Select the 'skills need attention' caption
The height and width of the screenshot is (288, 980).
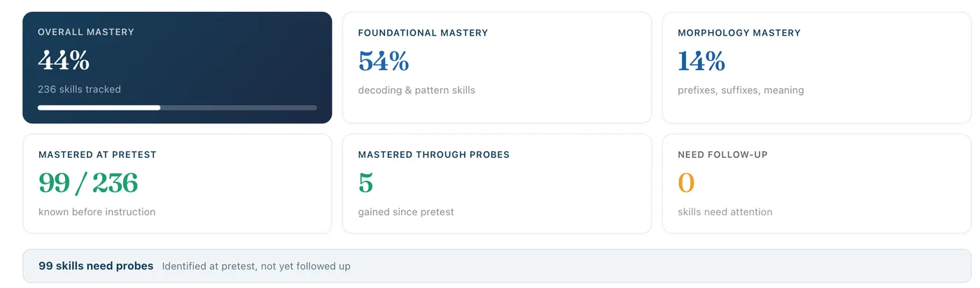click(x=725, y=212)
